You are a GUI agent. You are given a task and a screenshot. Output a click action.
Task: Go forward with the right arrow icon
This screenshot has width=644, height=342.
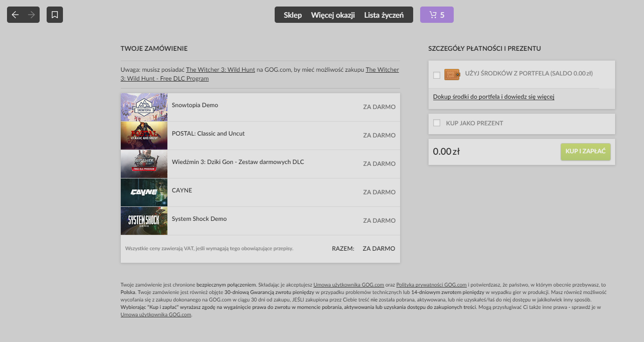point(31,15)
